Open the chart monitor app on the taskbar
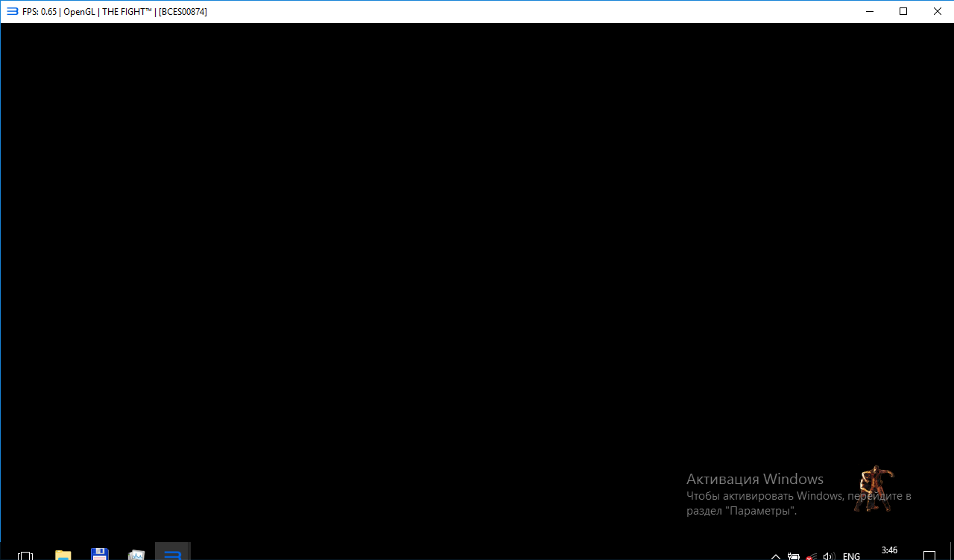The height and width of the screenshot is (560, 954). click(136, 555)
